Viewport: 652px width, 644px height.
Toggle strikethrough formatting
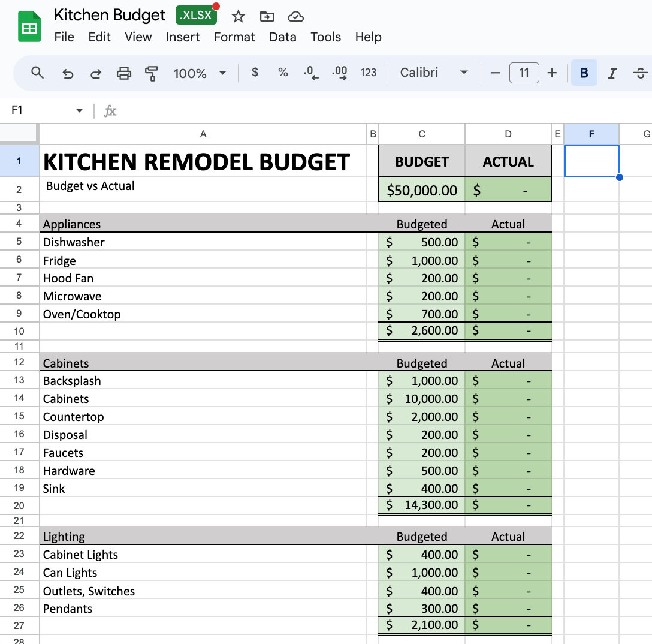coord(639,73)
